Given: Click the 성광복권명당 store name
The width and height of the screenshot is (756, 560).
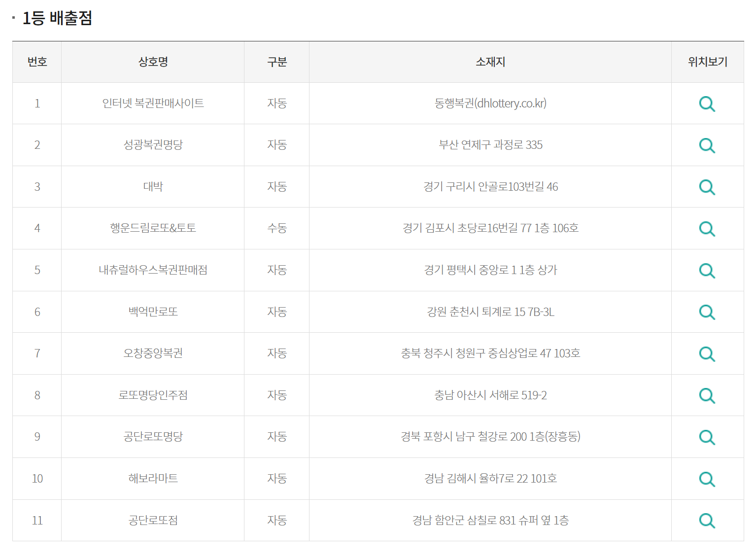Looking at the screenshot, I should [152, 145].
